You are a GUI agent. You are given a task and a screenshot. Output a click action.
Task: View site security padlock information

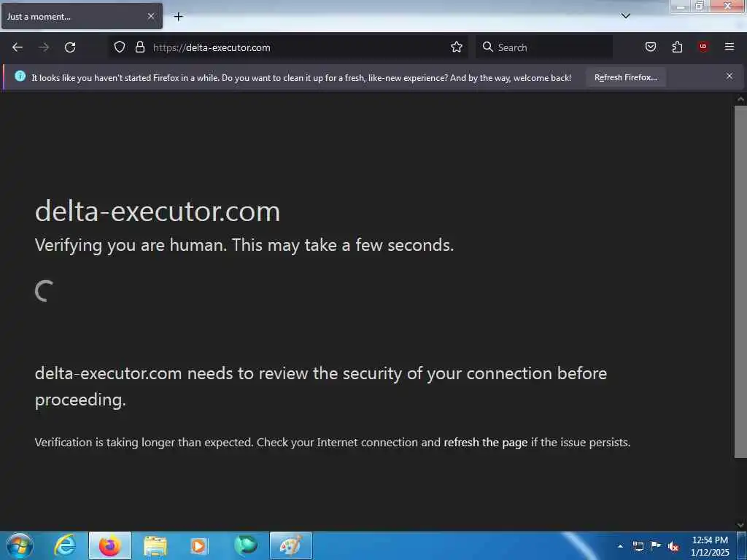pos(139,47)
